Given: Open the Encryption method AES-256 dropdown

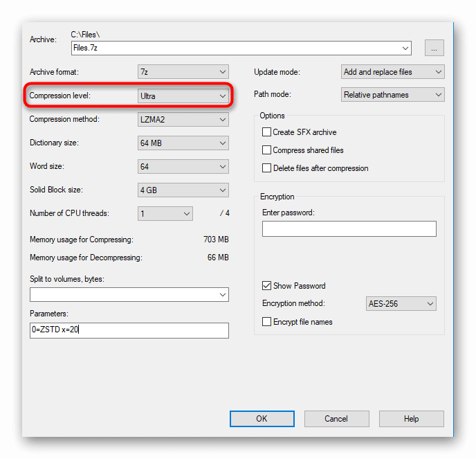Looking at the screenshot, I should tap(401, 303).
